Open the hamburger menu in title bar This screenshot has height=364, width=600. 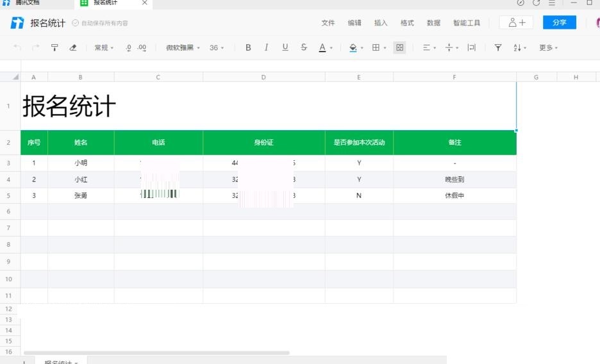552,3
